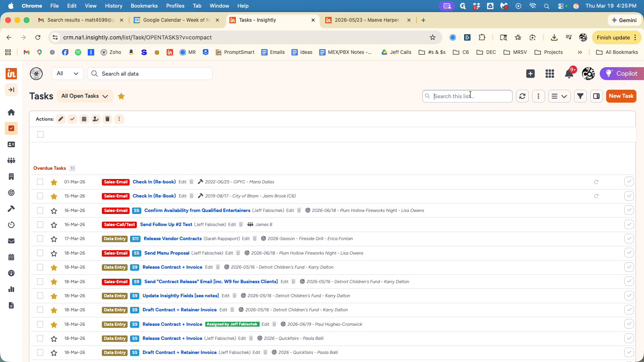644x362 pixels.
Task: Open the Calendar icon in the sidebar
Action: (x=11, y=257)
